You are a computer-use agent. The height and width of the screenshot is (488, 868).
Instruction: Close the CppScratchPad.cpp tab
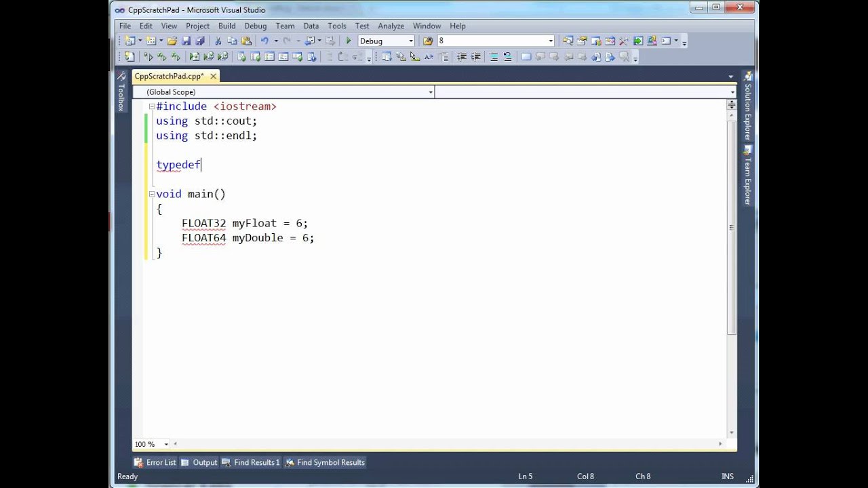(213, 77)
